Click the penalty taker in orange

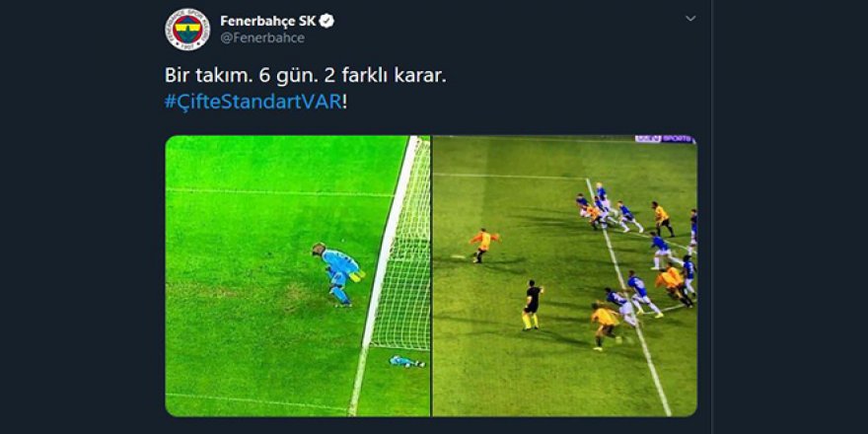point(484,246)
